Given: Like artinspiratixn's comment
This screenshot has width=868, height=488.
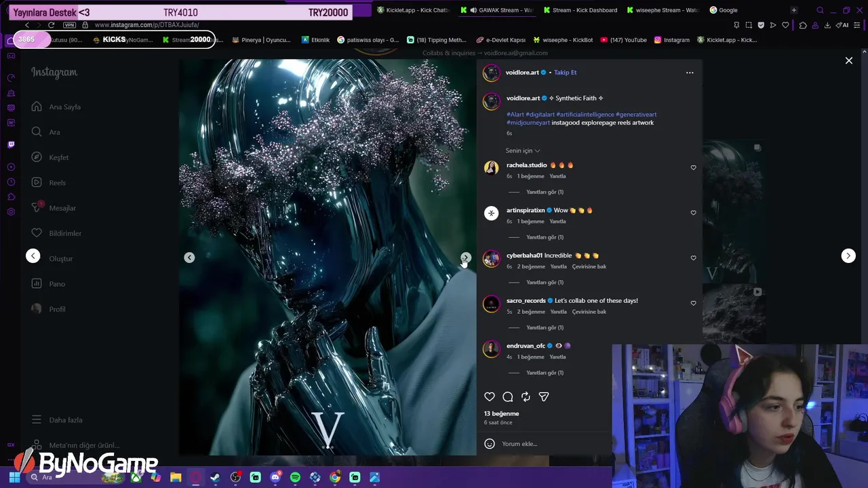Looking at the screenshot, I should click(x=693, y=213).
